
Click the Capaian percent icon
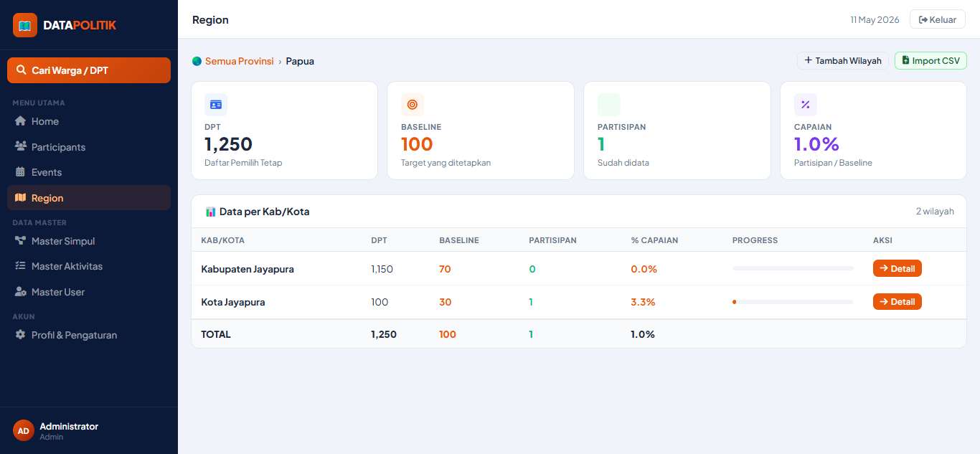(x=806, y=105)
